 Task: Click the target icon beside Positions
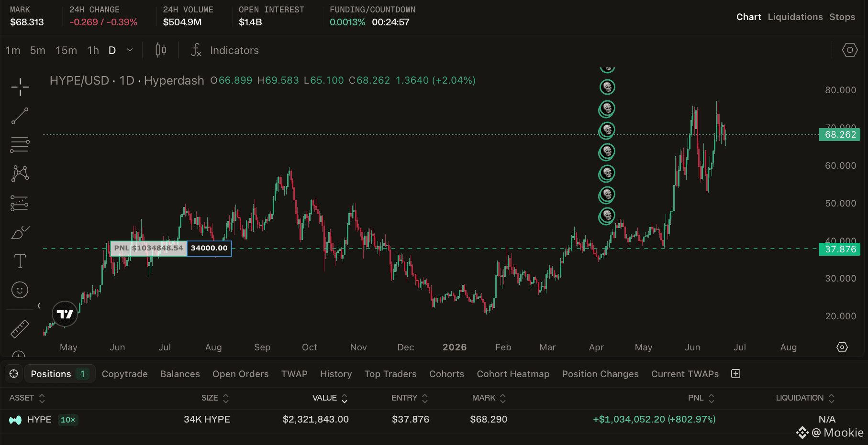click(14, 374)
